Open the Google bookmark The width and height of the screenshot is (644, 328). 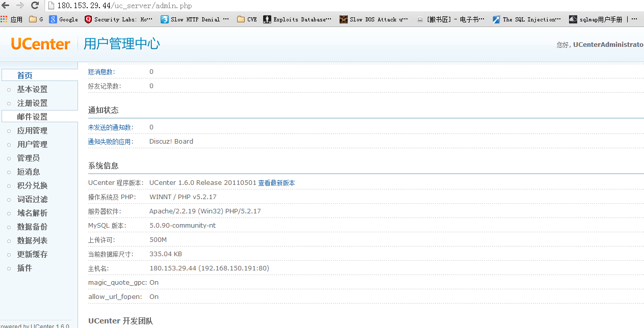64,19
